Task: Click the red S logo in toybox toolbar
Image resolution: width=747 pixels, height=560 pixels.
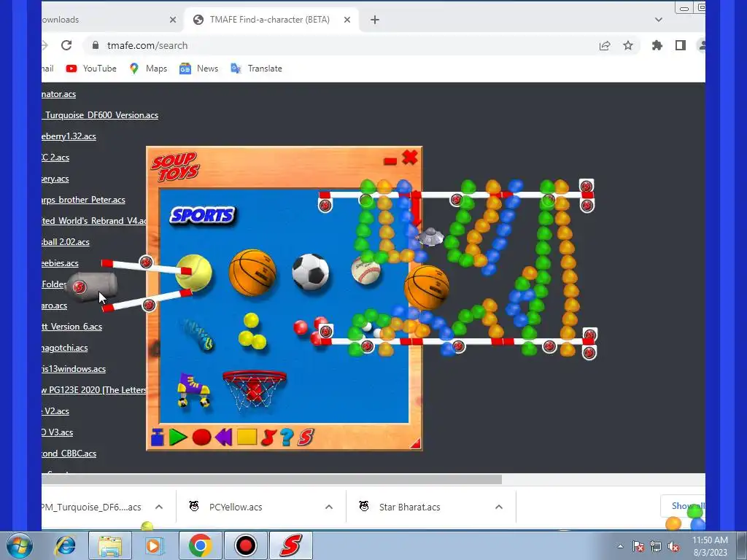Action: [x=306, y=437]
